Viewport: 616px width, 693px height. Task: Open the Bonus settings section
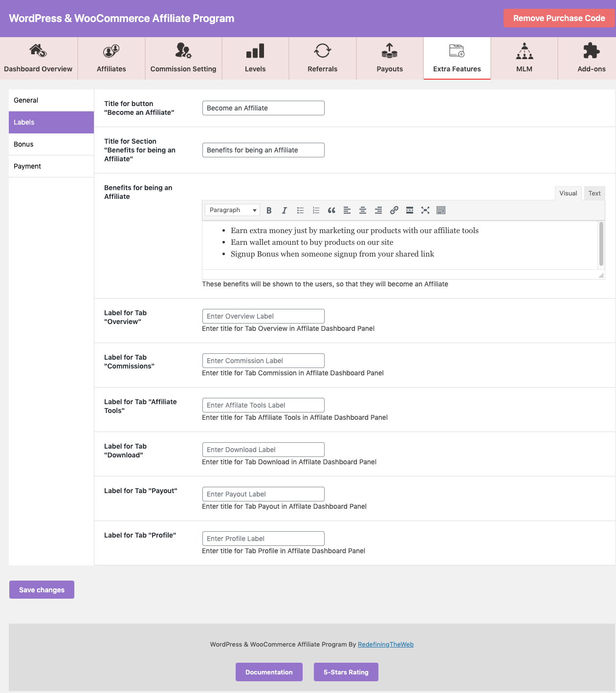(x=51, y=144)
